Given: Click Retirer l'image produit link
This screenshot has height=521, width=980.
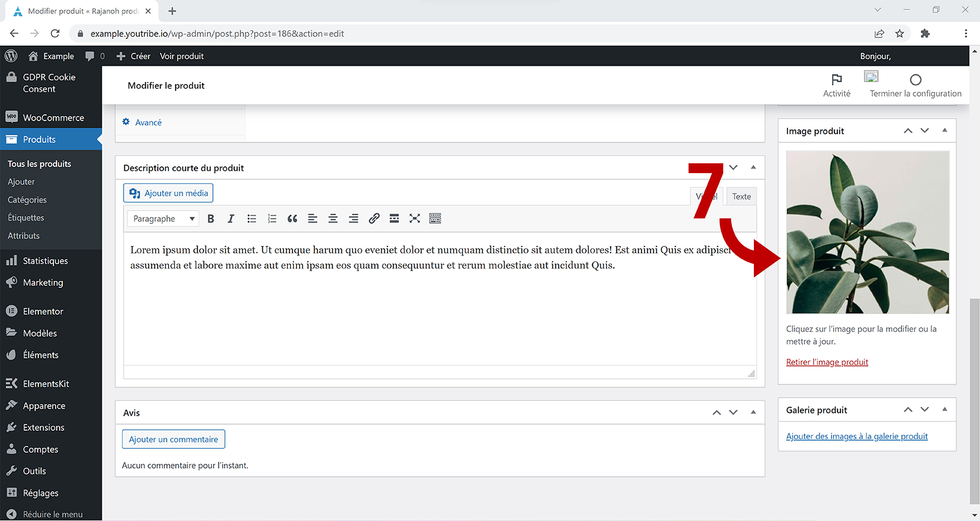Looking at the screenshot, I should click(827, 362).
